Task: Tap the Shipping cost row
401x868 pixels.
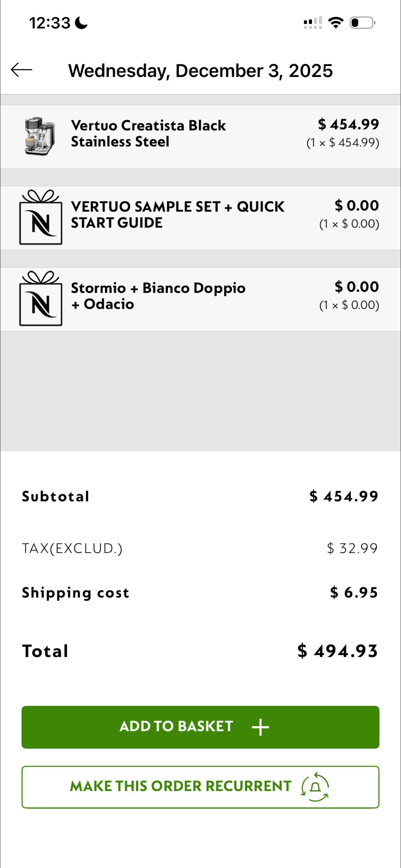Action: point(200,592)
